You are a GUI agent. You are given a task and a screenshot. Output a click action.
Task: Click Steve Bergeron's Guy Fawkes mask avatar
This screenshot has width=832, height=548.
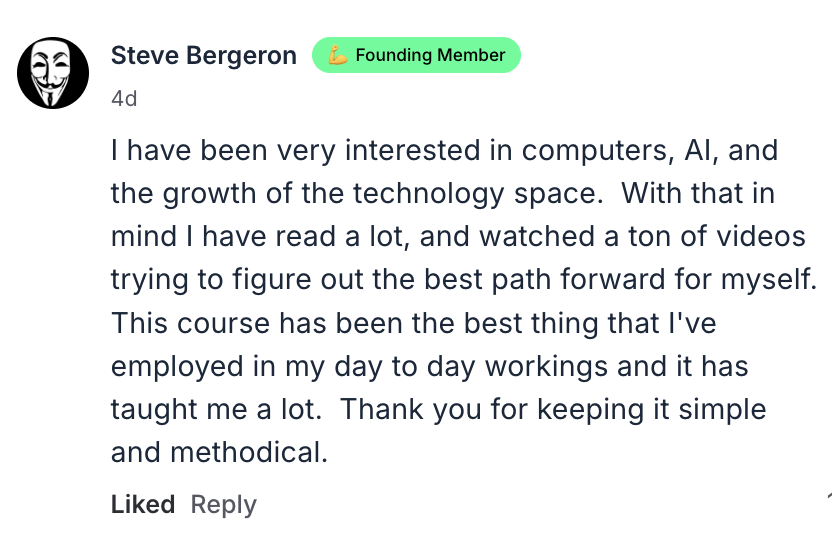click(x=53, y=73)
